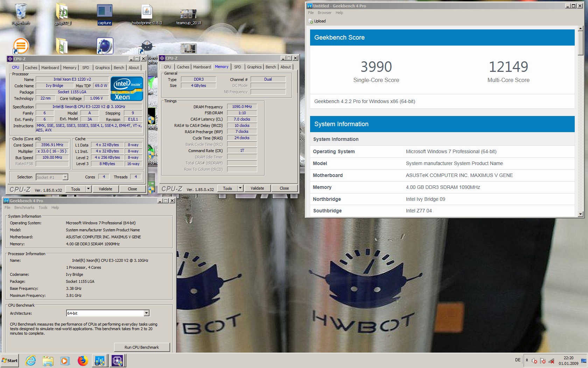The height and width of the screenshot is (368, 588).
Task: Click Close button in left CPU-Z window
Action: [132, 189]
